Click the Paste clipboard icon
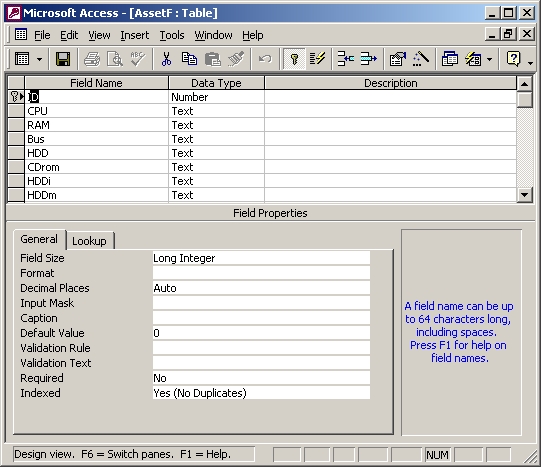The width and height of the screenshot is (541, 467). tap(213, 59)
